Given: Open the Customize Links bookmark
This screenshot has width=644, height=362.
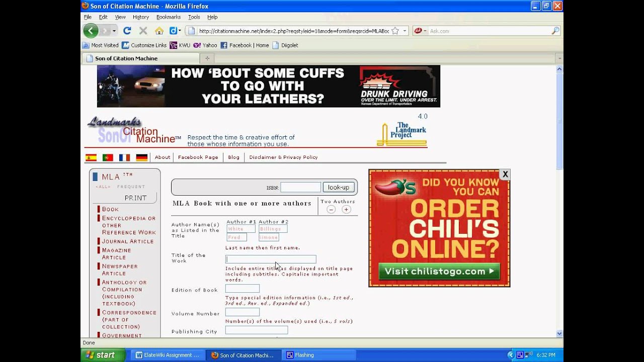Looking at the screenshot, I should click(x=144, y=45).
